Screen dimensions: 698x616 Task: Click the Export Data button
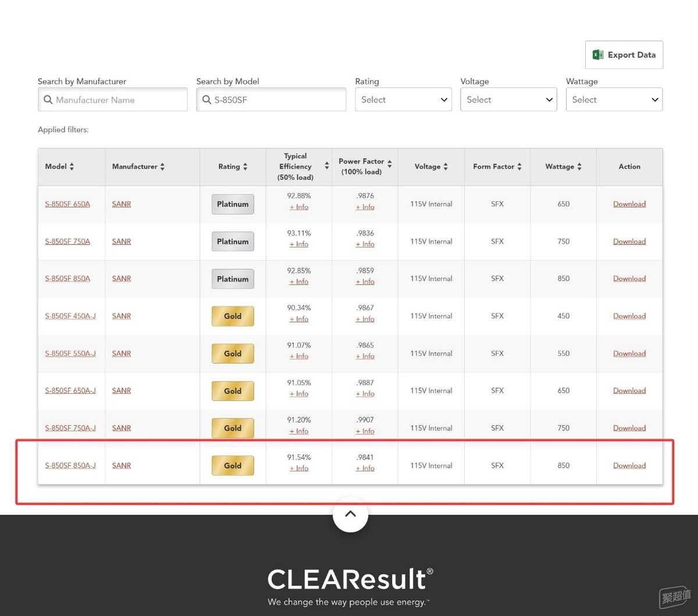tap(624, 55)
